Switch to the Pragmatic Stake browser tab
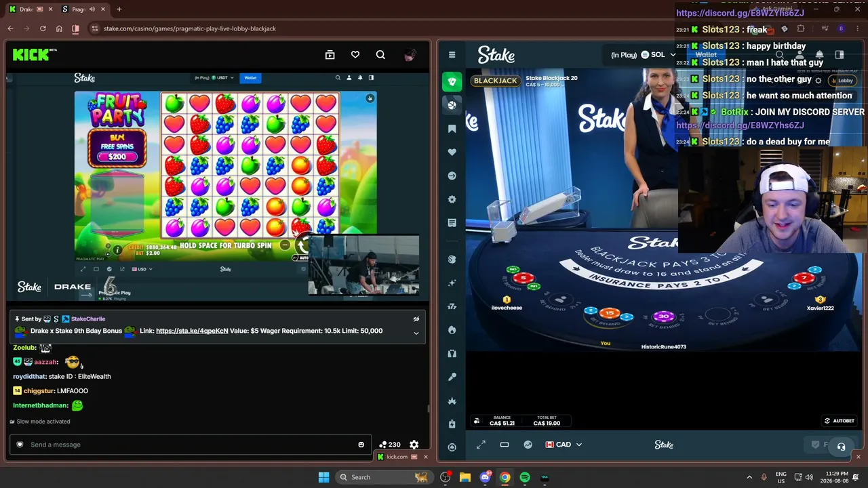 pyautogui.click(x=81, y=9)
